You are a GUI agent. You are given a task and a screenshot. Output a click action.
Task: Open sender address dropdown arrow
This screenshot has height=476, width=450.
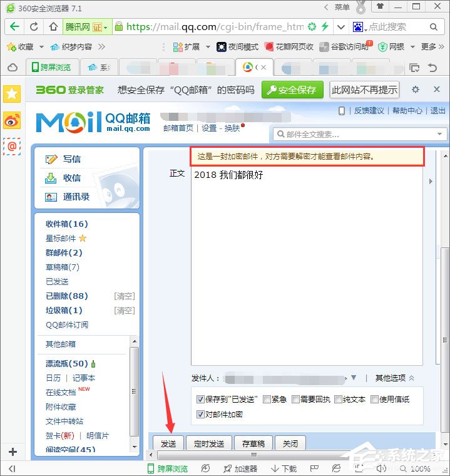click(x=354, y=378)
